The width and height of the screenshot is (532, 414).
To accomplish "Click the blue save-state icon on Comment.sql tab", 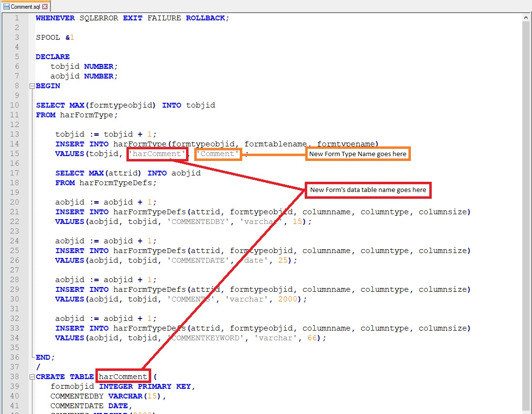I will pyautogui.click(x=6, y=7).
